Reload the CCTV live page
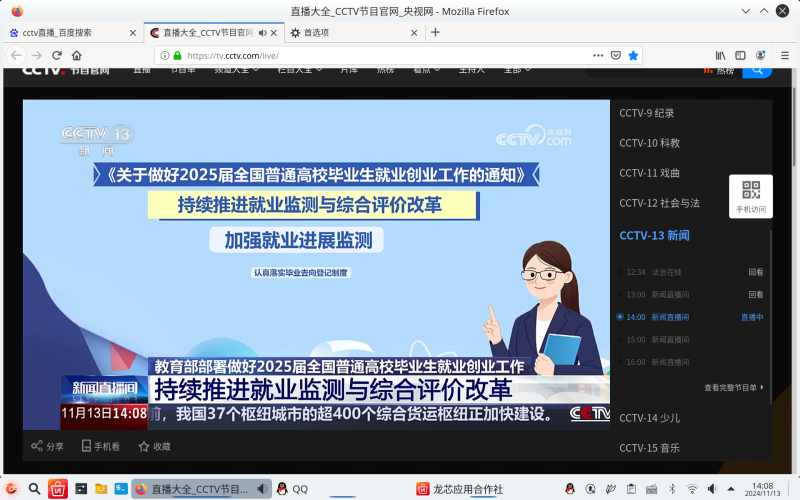800x500 pixels. pos(57,55)
